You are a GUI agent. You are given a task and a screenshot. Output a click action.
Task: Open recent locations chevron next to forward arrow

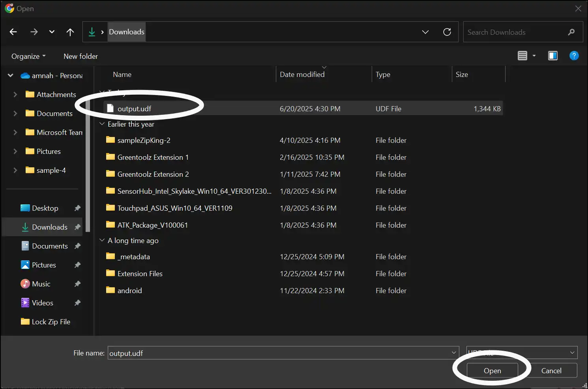pos(52,32)
